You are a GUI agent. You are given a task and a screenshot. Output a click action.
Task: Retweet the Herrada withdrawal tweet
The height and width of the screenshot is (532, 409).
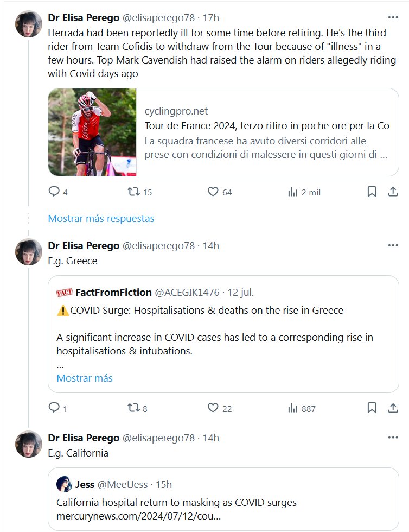pos(133,192)
